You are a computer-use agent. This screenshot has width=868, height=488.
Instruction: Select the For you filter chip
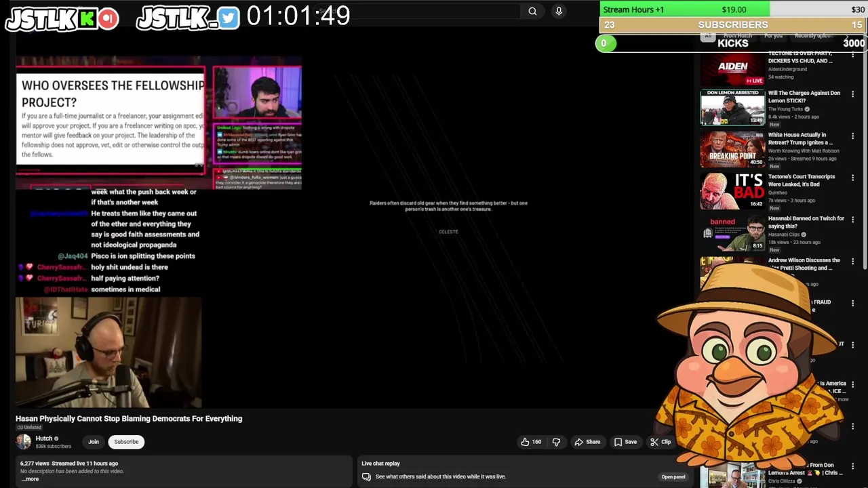774,35
